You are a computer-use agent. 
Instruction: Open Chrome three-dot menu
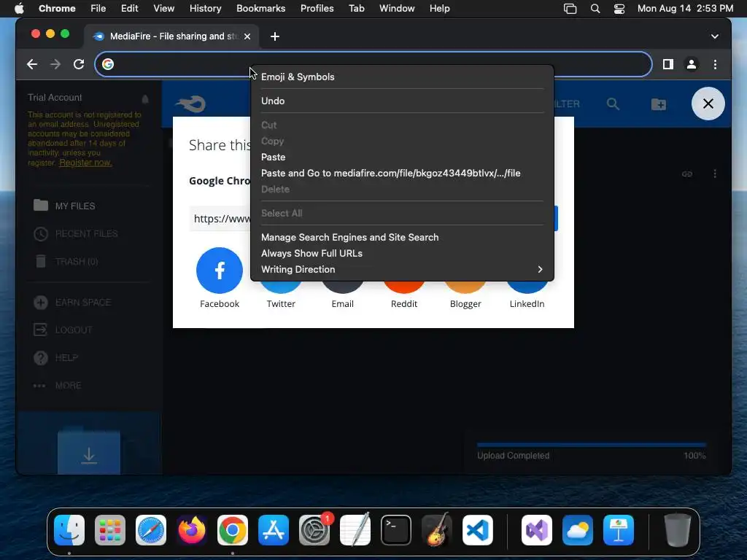click(x=715, y=64)
